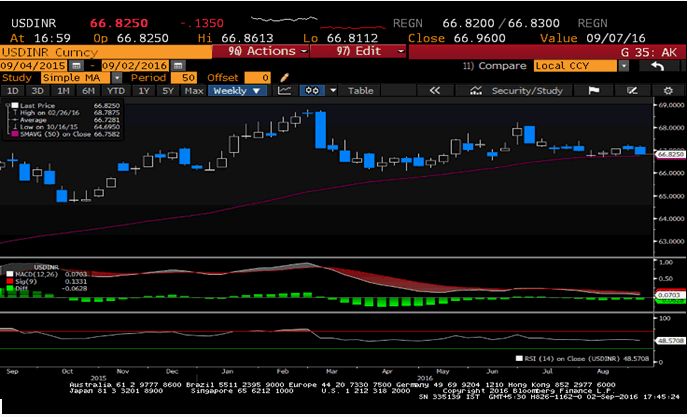Screen dimensions: 687x417
Task: Switch to line chart view
Action: pos(285,91)
